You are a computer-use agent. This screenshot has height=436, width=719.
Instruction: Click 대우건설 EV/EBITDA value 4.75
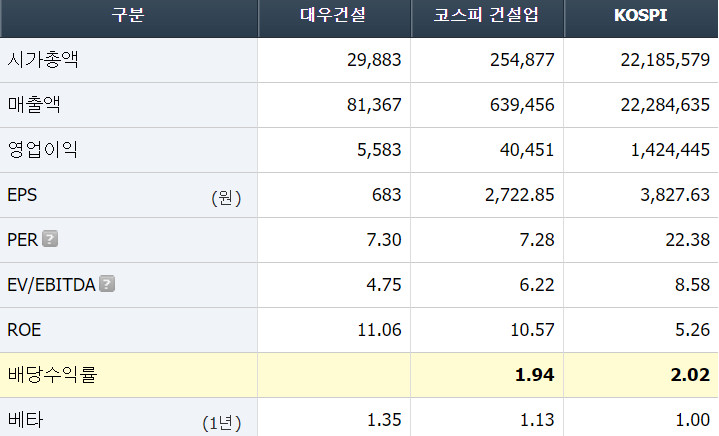coord(384,285)
